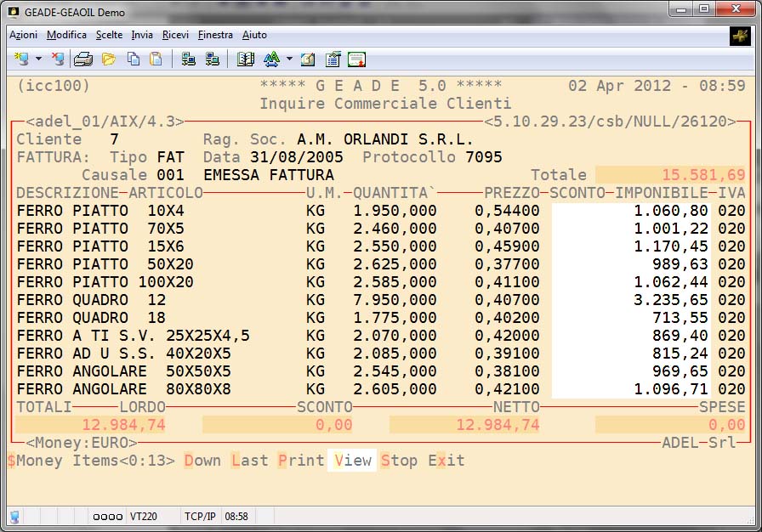This screenshot has width=762, height=532.
Task: Click the certificate icon at toolbar end
Action: click(356, 59)
